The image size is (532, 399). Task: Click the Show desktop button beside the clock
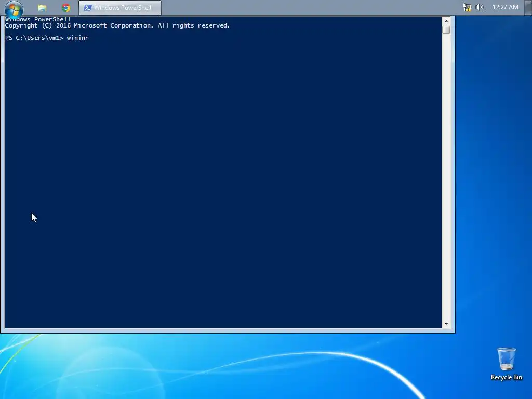point(528,7)
